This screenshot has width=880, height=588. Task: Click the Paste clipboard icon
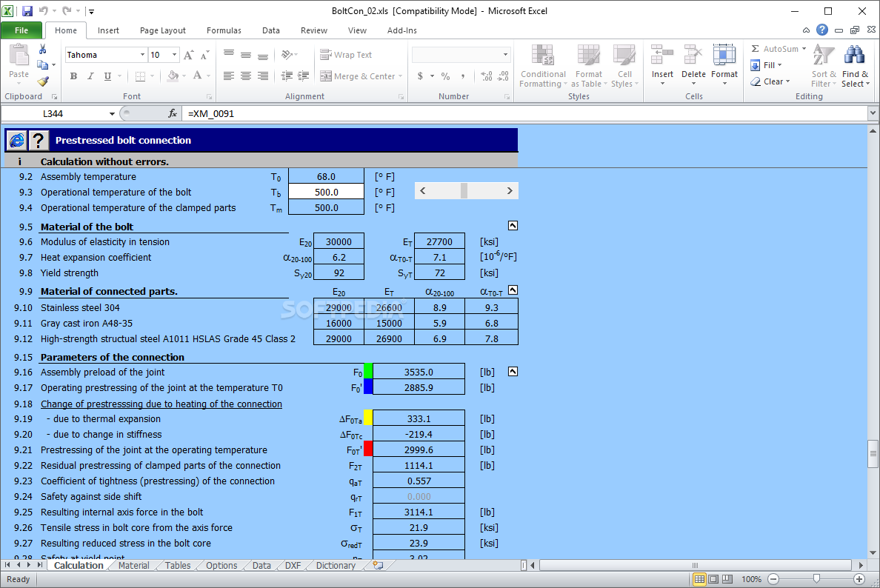point(19,56)
